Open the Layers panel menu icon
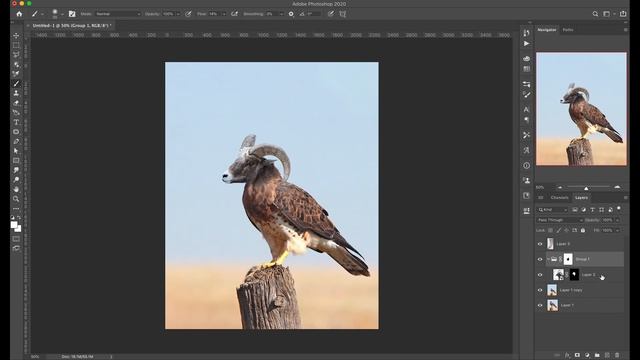This screenshot has width=640, height=360. click(625, 198)
